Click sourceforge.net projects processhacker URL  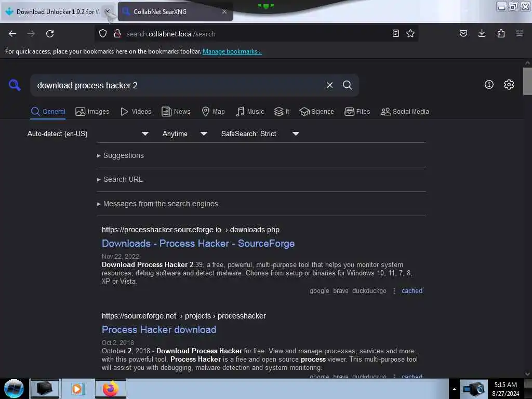click(183, 316)
